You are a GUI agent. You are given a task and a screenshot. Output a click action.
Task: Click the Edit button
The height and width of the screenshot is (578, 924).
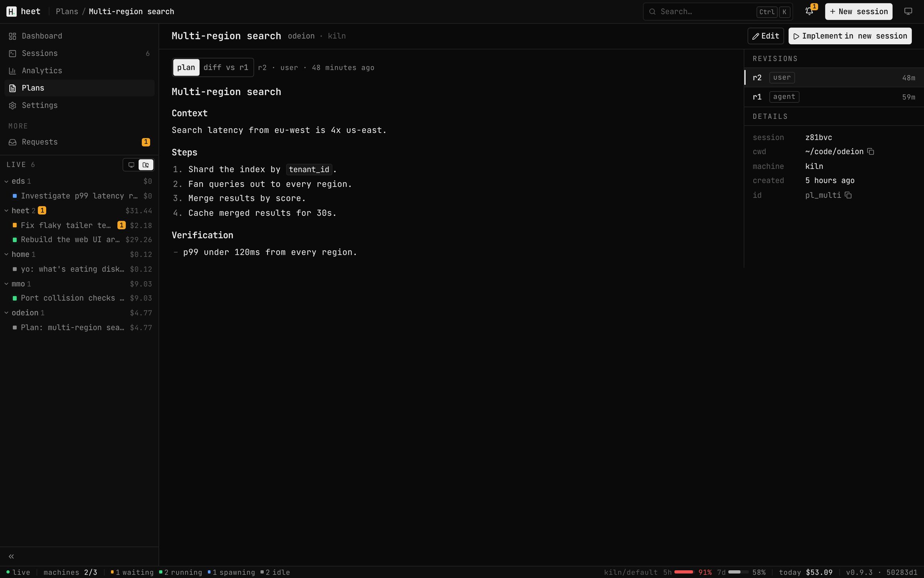pyautogui.click(x=766, y=36)
